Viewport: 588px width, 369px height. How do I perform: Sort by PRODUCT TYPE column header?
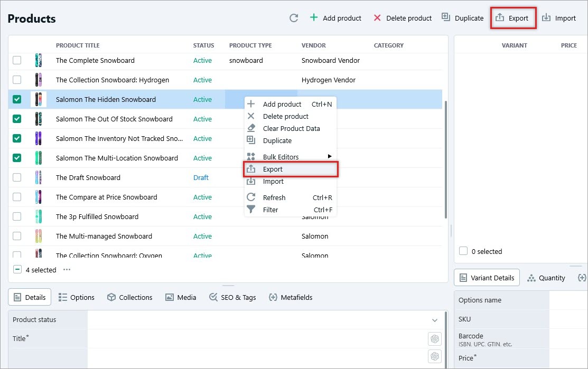coord(250,45)
